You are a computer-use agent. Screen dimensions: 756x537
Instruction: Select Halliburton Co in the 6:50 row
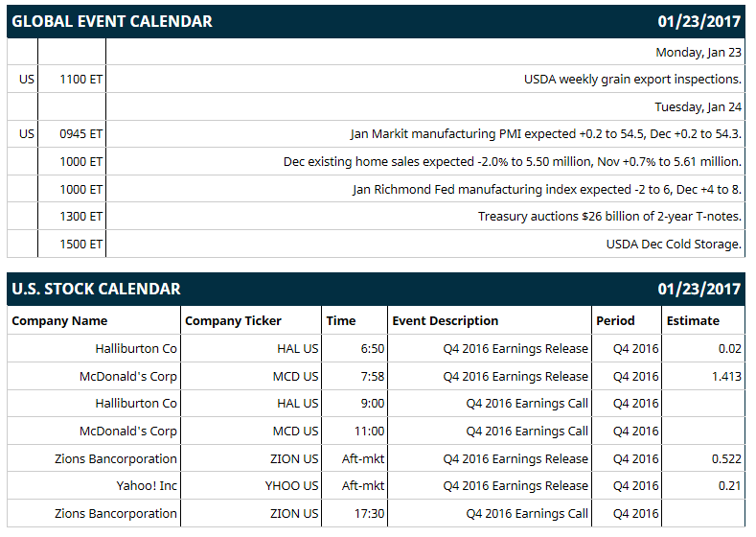pos(136,348)
